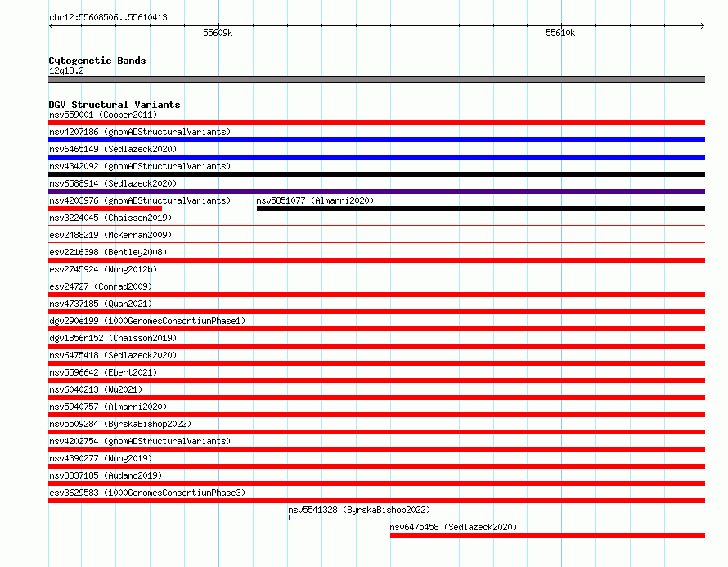Click the red bar of nsv4390277
Image resolution: width=728 pixels, height=567 pixels.
coord(376,466)
